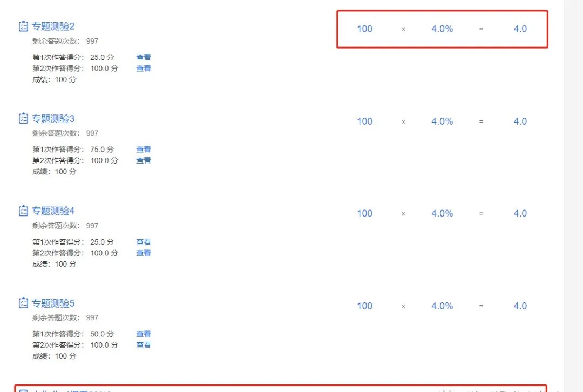The width and height of the screenshot is (583, 392).
Task: View second attempt of 专题测验4 via 查看
Action: (x=144, y=253)
